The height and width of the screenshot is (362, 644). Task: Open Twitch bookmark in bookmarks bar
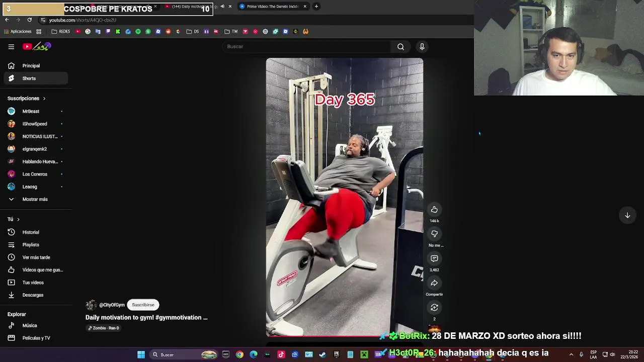point(108,31)
